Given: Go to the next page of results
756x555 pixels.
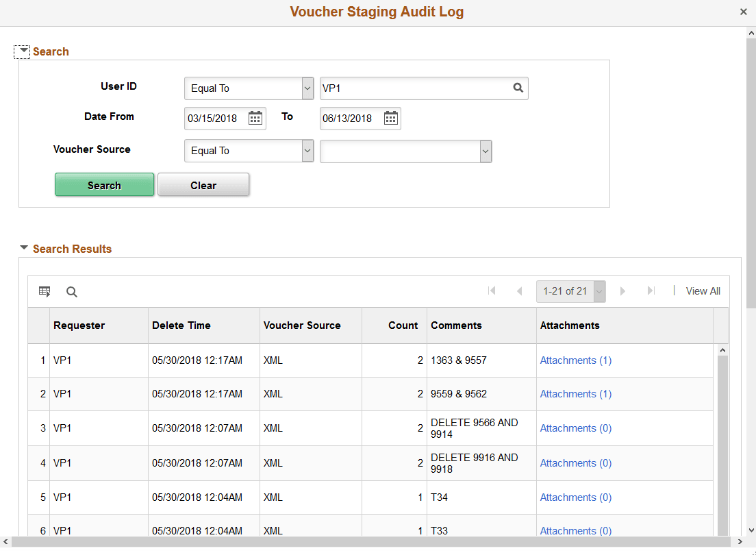Looking at the screenshot, I should [x=622, y=291].
